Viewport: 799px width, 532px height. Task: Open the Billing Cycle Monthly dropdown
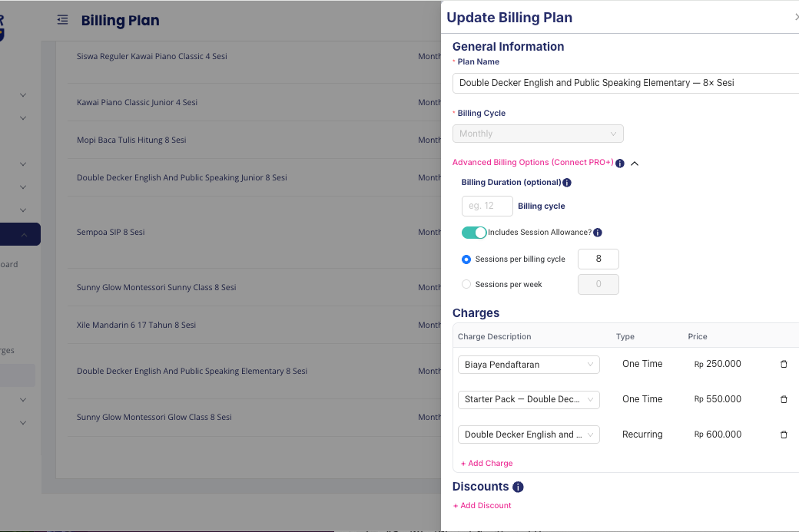click(538, 134)
